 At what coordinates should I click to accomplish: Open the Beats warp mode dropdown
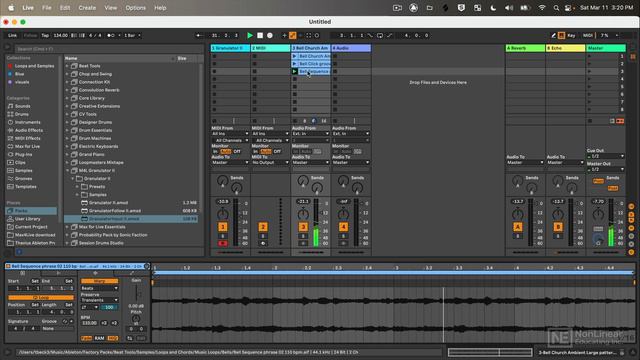click(x=100, y=288)
